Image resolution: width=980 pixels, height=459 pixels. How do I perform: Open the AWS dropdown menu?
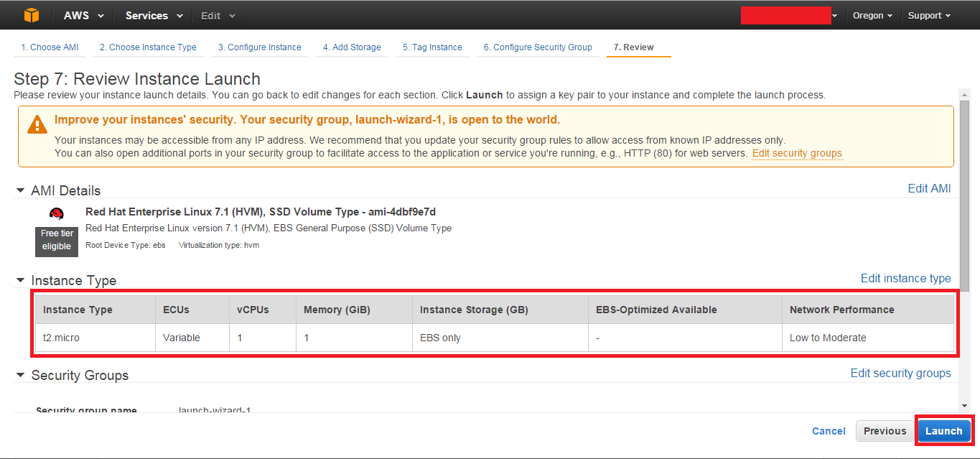(x=83, y=15)
